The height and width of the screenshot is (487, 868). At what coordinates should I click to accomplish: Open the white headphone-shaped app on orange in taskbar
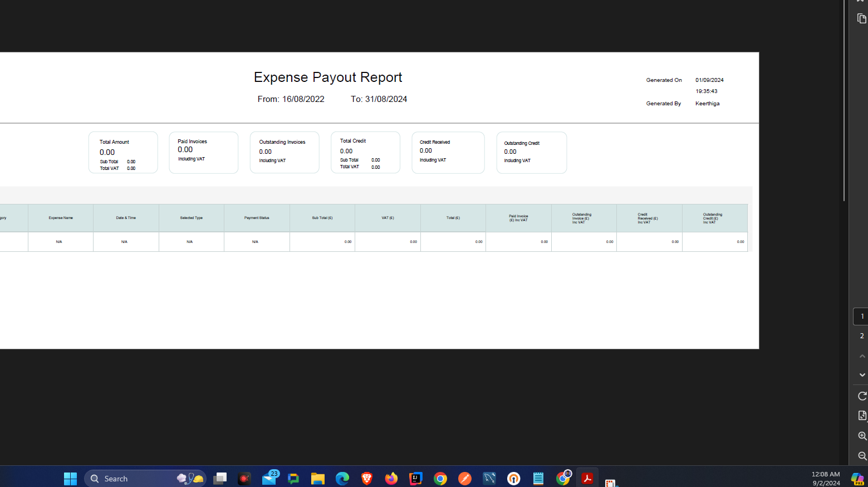click(514, 479)
